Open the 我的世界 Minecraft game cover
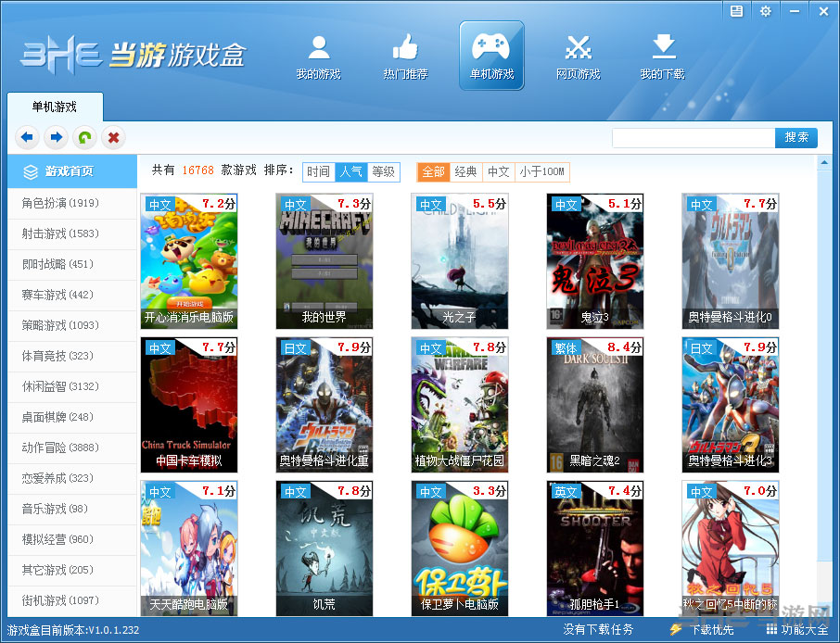The image size is (840, 643). [325, 261]
